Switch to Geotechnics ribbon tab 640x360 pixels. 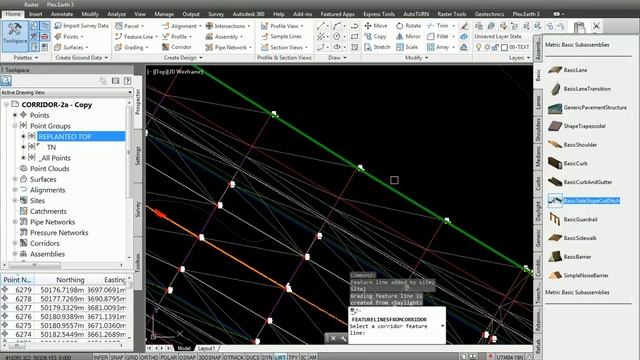(x=489, y=14)
